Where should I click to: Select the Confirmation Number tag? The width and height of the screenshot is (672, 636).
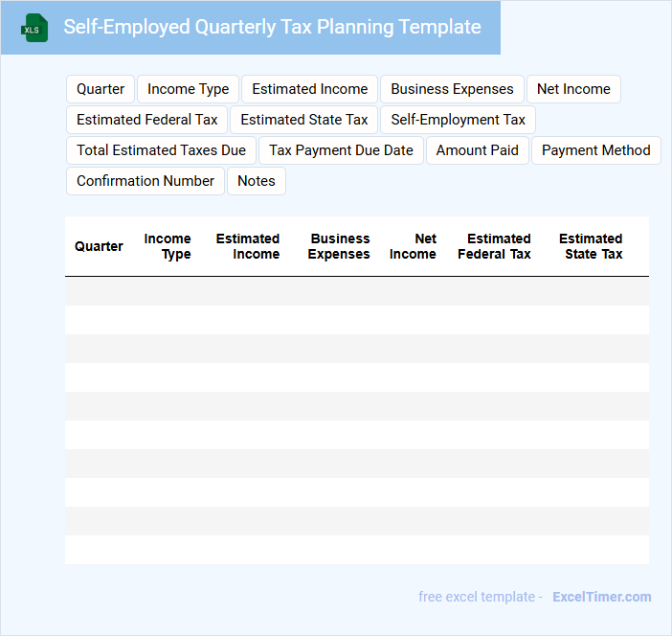(146, 181)
